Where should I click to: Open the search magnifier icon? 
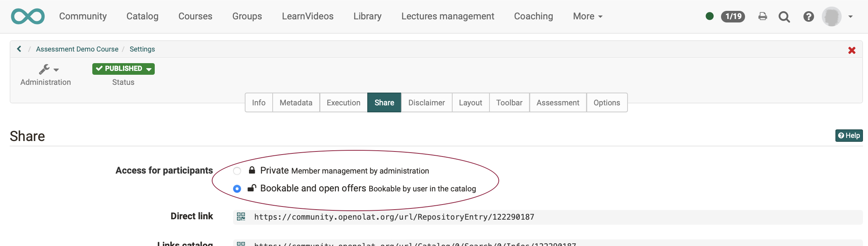(784, 17)
